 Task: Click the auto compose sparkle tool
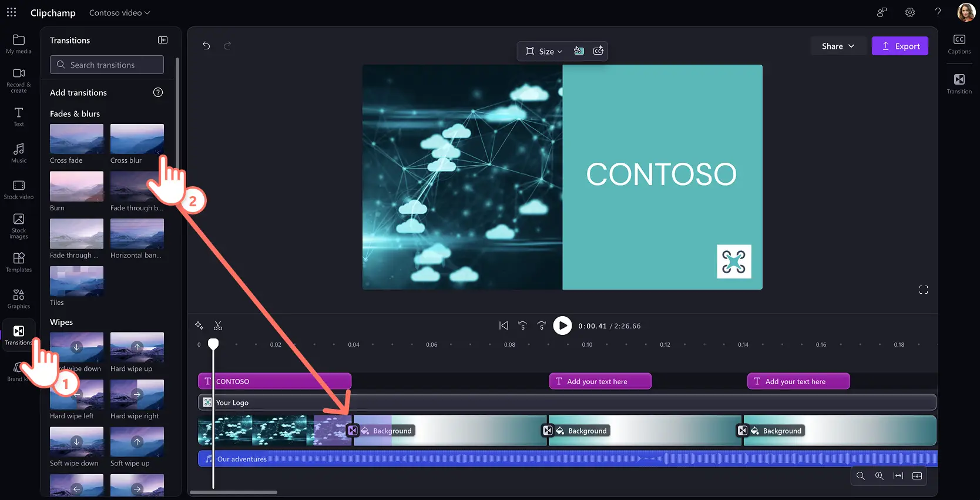[199, 325]
